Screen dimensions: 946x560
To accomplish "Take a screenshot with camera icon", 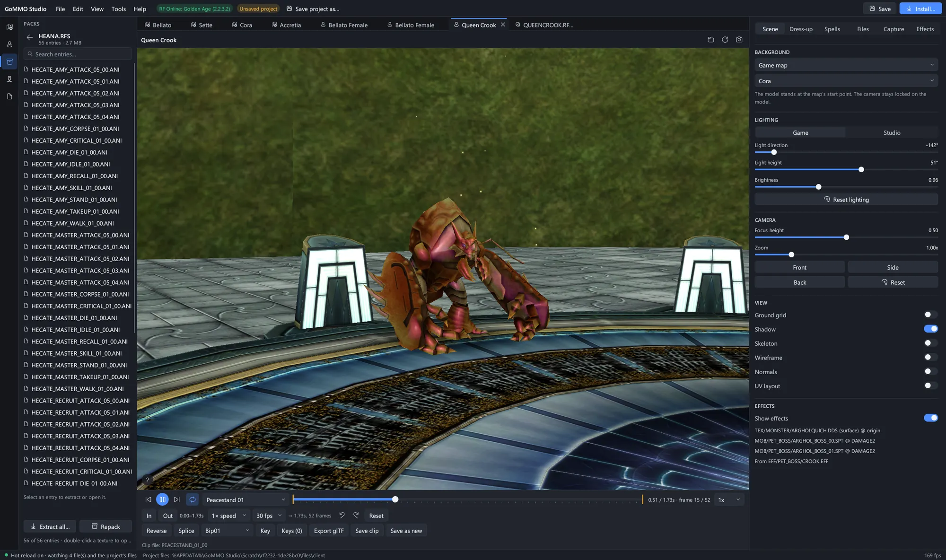I will (739, 40).
